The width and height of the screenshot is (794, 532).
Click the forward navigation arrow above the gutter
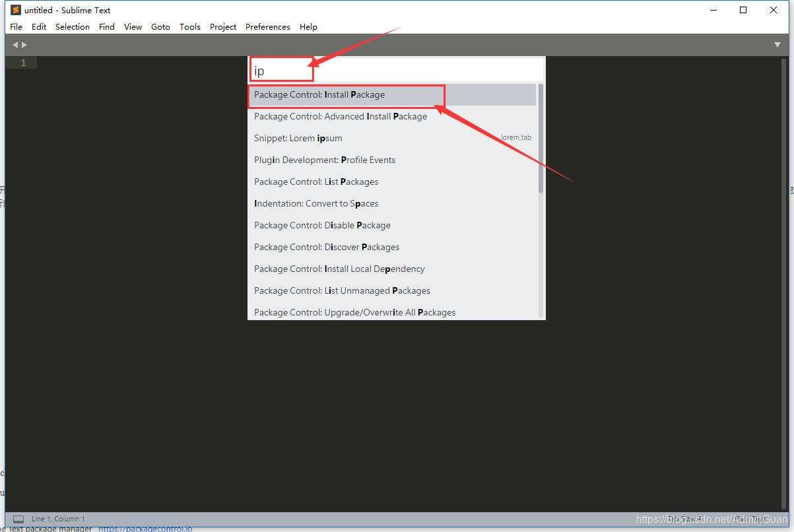click(24, 44)
